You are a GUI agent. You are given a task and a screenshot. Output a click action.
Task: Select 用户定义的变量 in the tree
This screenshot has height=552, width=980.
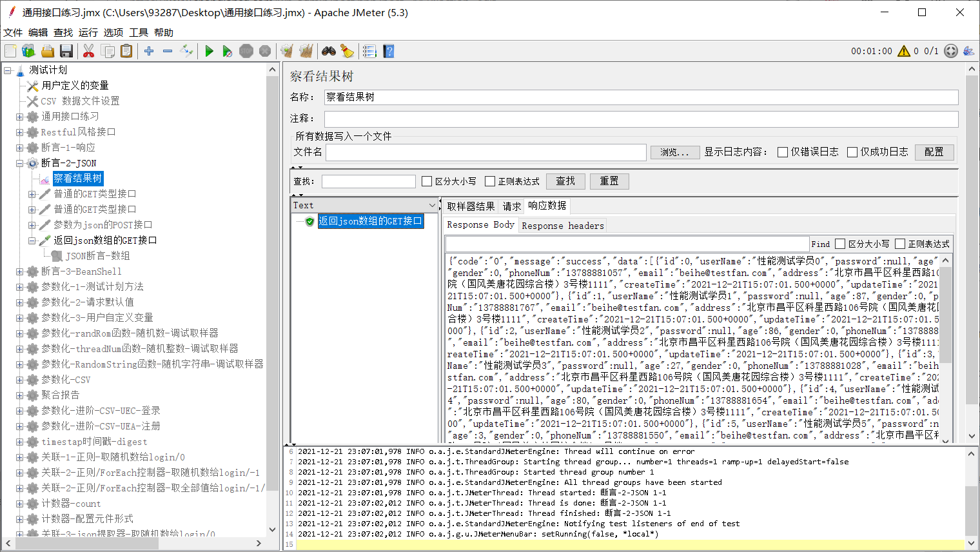75,86
